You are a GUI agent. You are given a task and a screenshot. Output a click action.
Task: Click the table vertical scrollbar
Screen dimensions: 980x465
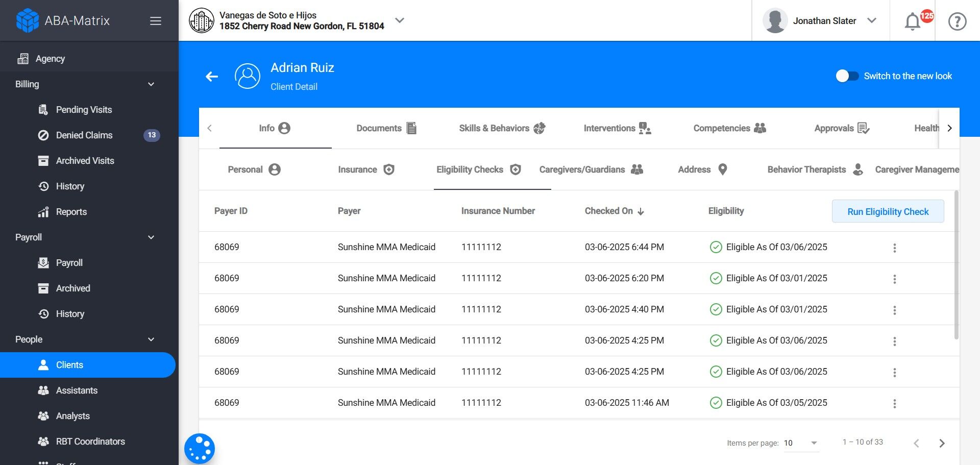coord(956,265)
